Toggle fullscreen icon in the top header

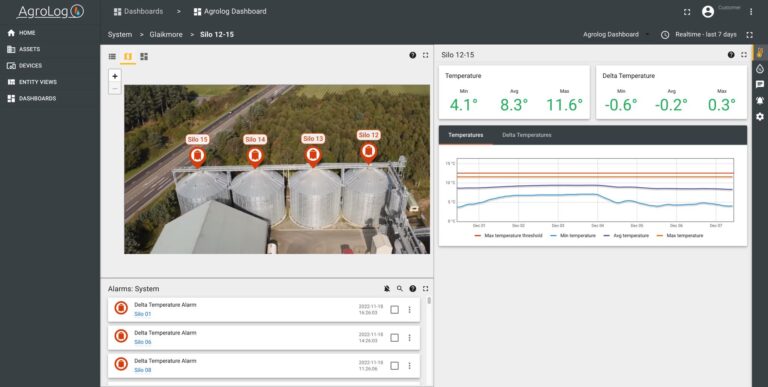coord(687,12)
